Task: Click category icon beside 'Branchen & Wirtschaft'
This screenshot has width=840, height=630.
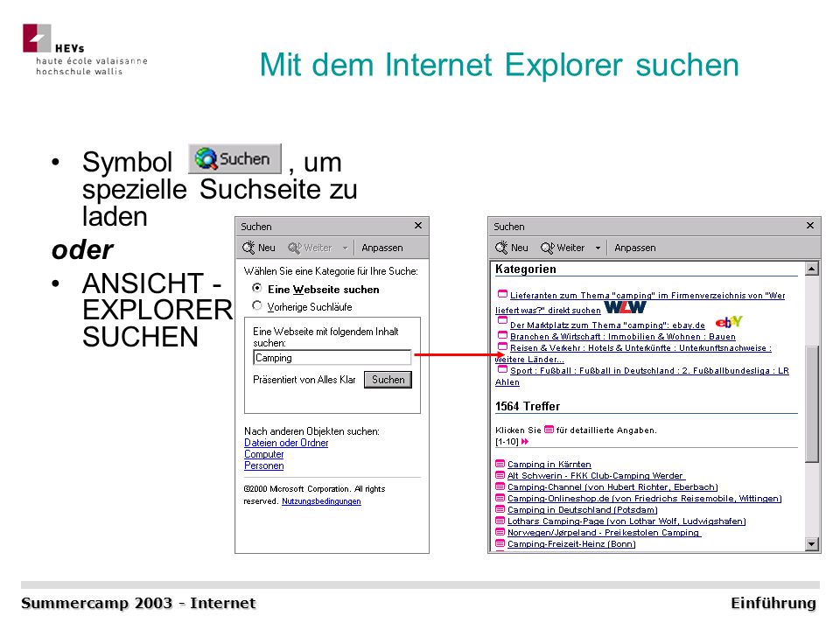Action: tap(502, 335)
